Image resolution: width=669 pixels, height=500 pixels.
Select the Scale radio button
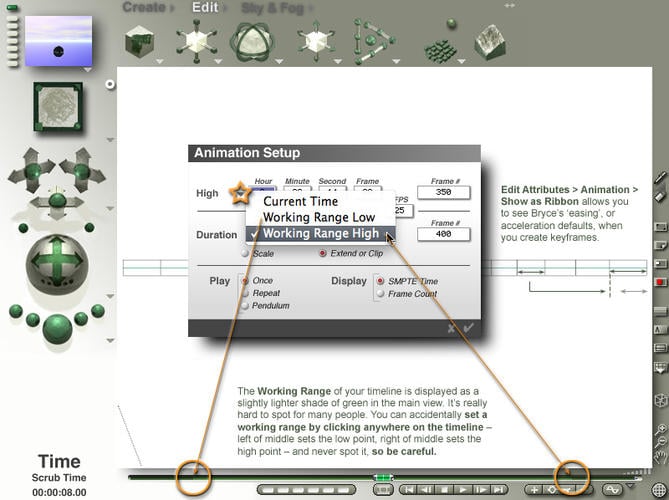pyautogui.click(x=245, y=253)
